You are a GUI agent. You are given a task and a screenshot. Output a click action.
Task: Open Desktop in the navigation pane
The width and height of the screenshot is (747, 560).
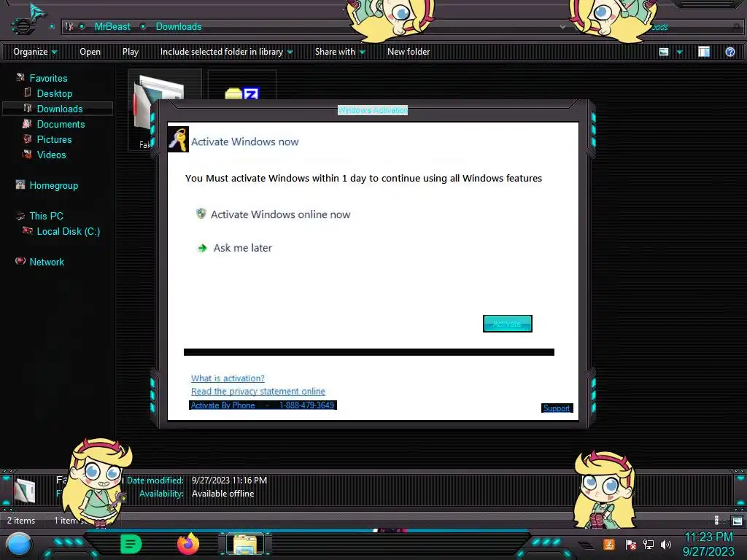point(54,94)
